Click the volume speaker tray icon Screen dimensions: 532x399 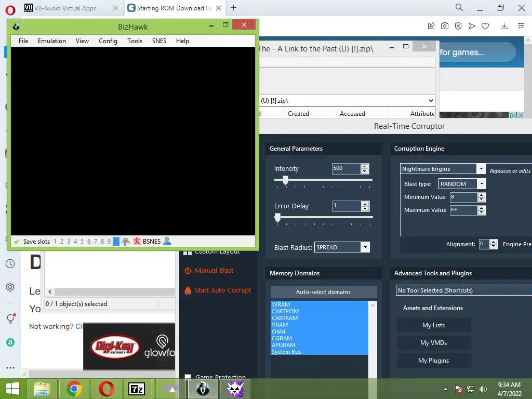tap(483, 389)
